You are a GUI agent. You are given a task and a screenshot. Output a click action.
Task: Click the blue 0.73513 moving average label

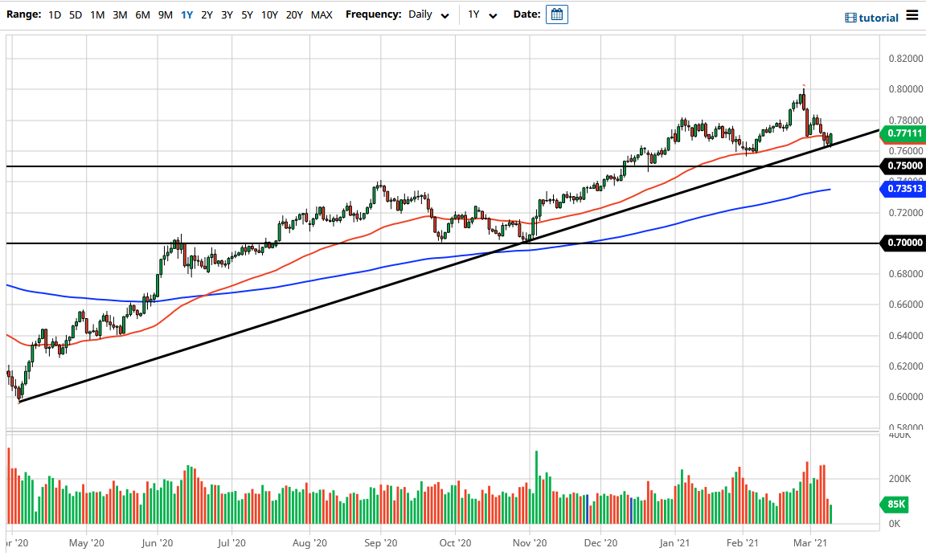point(903,189)
